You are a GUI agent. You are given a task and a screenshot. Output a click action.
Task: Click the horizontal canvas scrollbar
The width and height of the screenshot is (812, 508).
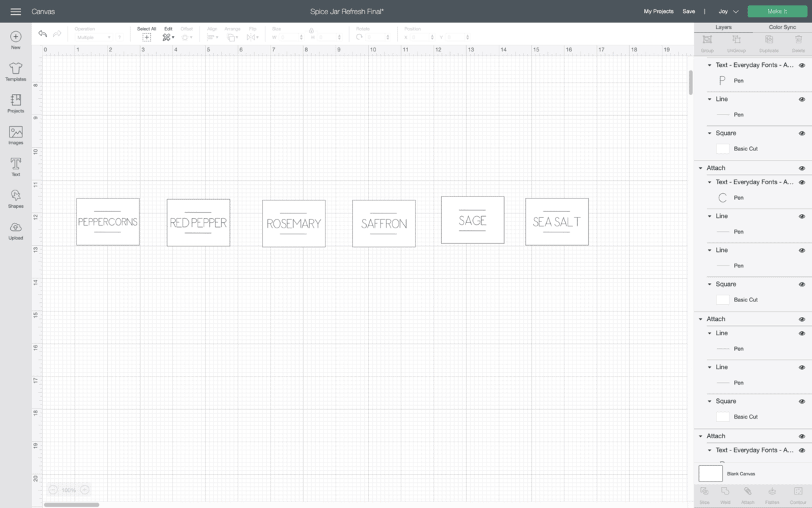(x=71, y=504)
